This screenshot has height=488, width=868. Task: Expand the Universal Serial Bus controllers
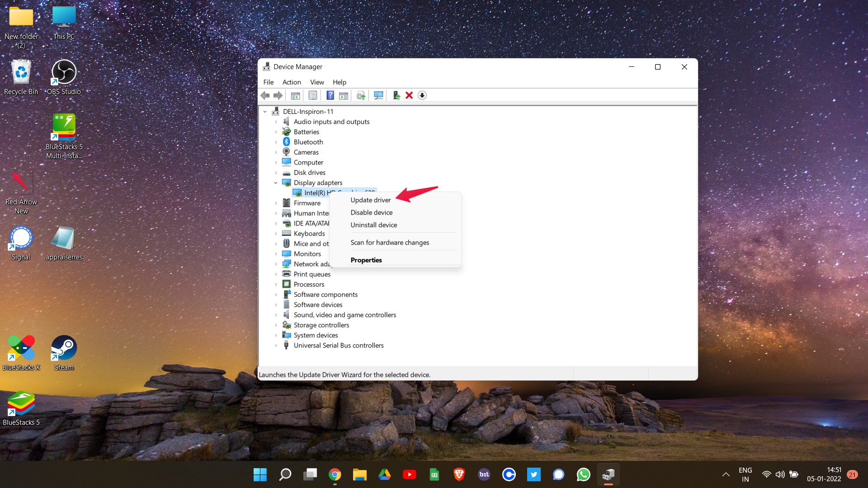[x=277, y=346]
